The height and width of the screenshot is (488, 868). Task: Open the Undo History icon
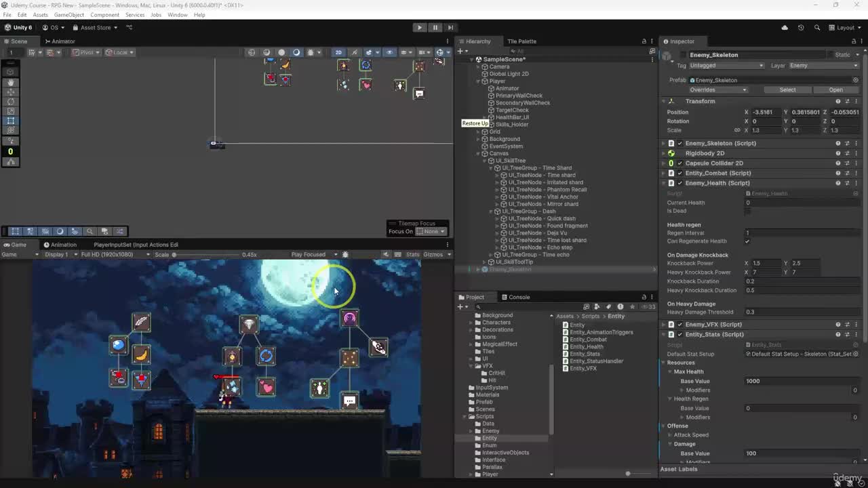[x=801, y=28]
